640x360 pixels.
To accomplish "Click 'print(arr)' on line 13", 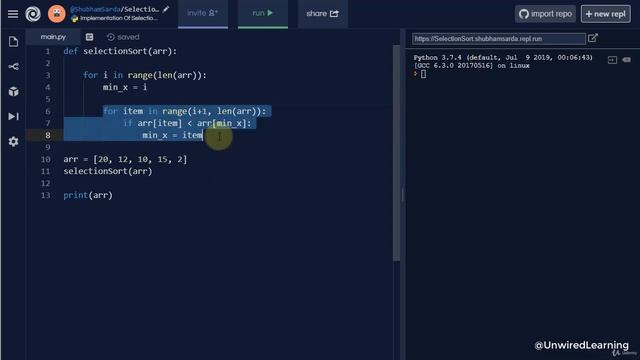I will point(88,196).
